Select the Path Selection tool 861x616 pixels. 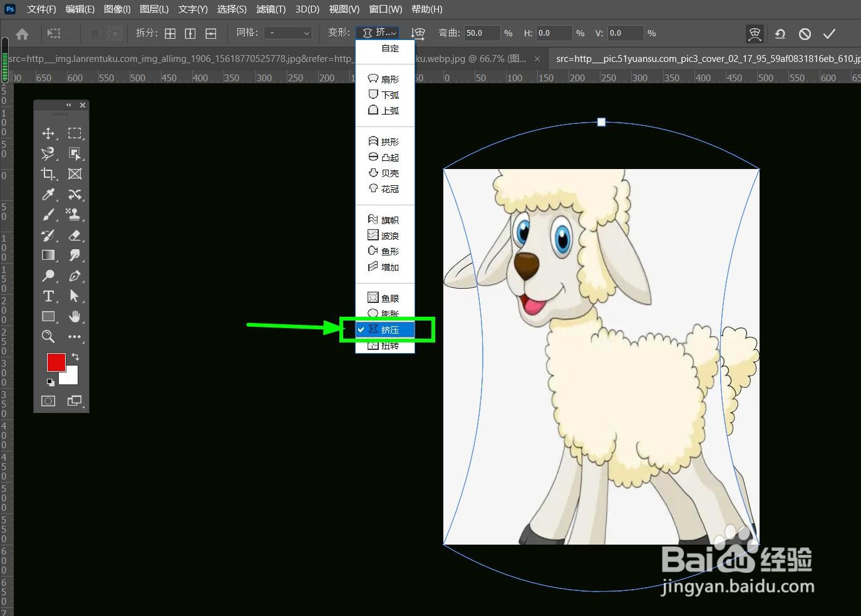[x=75, y=296]
